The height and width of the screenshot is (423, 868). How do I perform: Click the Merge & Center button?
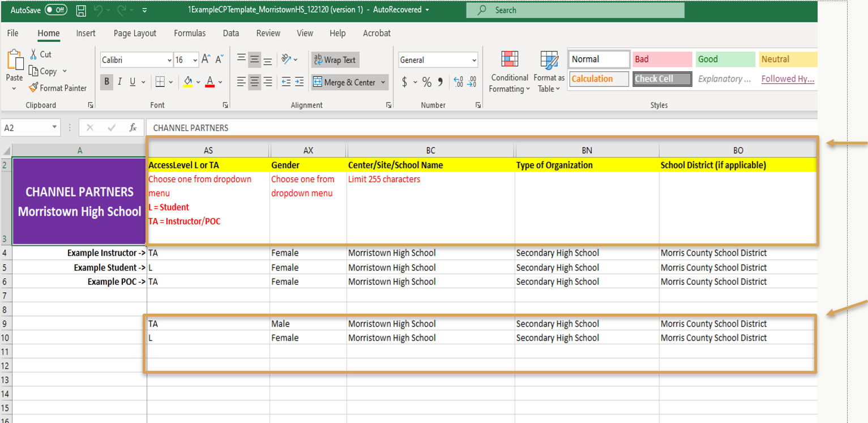click(344, 82)
